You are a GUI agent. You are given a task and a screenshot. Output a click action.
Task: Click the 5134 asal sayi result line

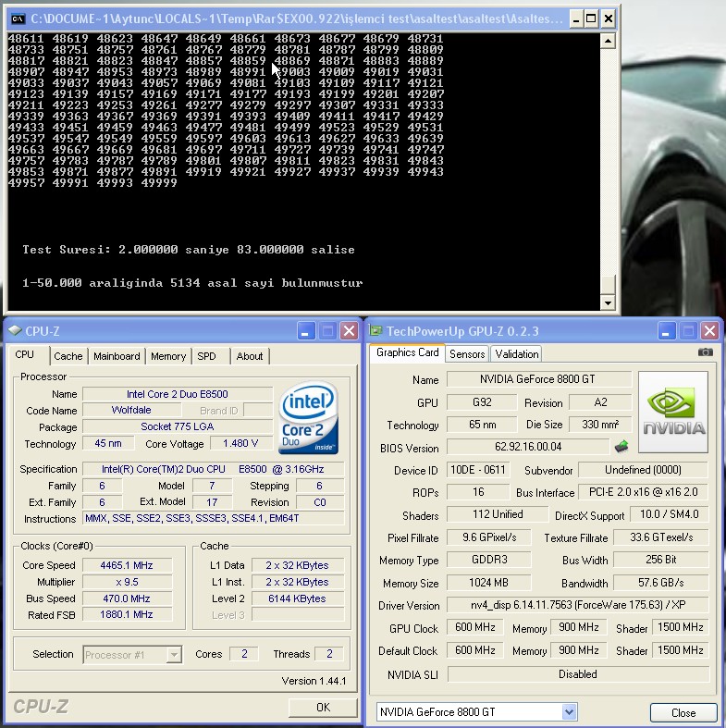(x=192, y=283)
